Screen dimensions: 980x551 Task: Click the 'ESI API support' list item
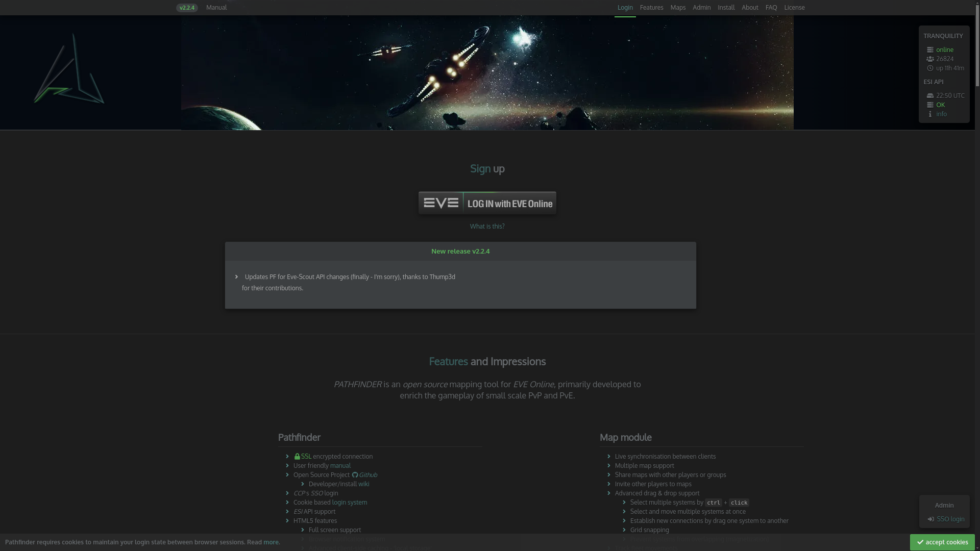[314, 512]
